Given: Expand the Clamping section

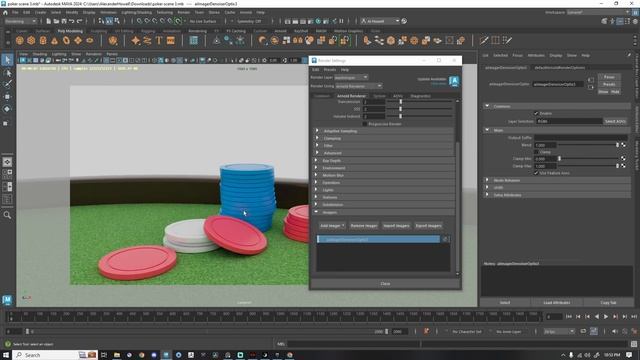Looking at the screenshot, I should (384, 138).
